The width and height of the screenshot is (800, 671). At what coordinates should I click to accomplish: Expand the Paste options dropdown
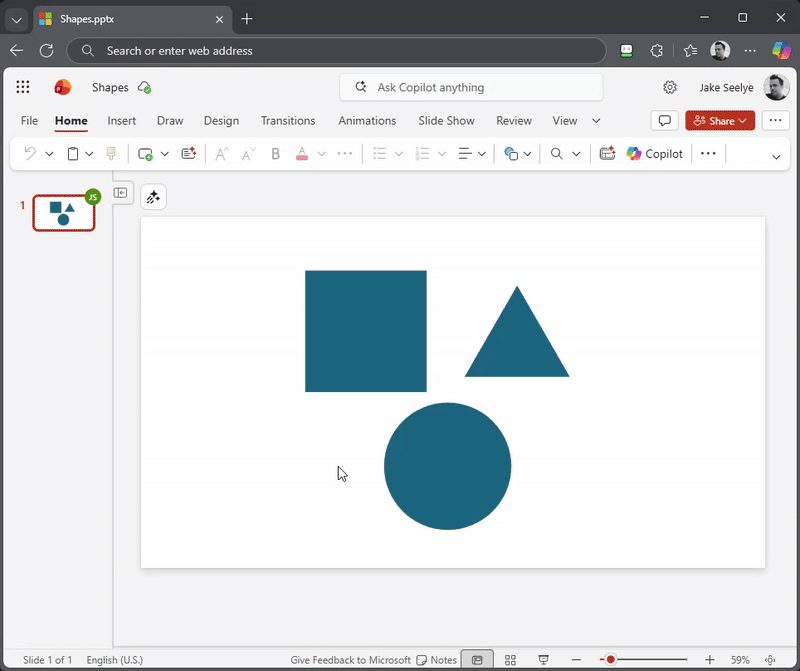pyautogui.click(x=89, y=154)
